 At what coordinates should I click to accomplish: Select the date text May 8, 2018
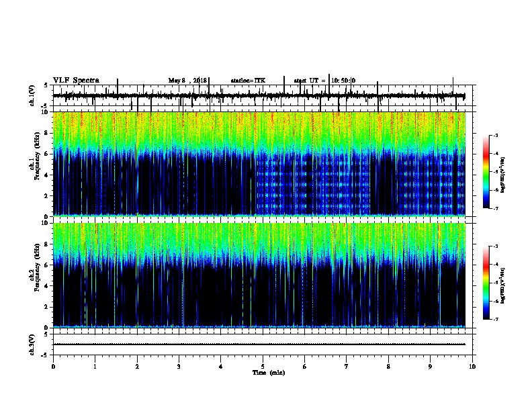(187, 81)
